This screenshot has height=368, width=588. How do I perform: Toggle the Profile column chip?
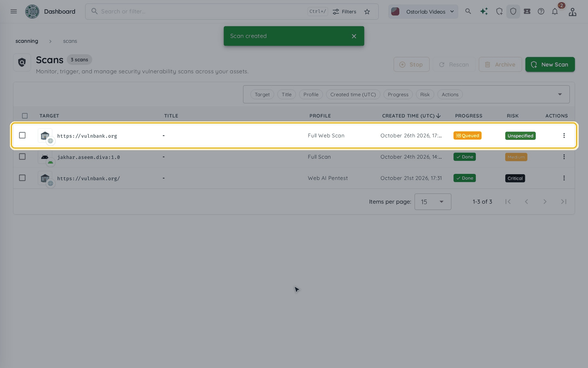coord(311,94)
